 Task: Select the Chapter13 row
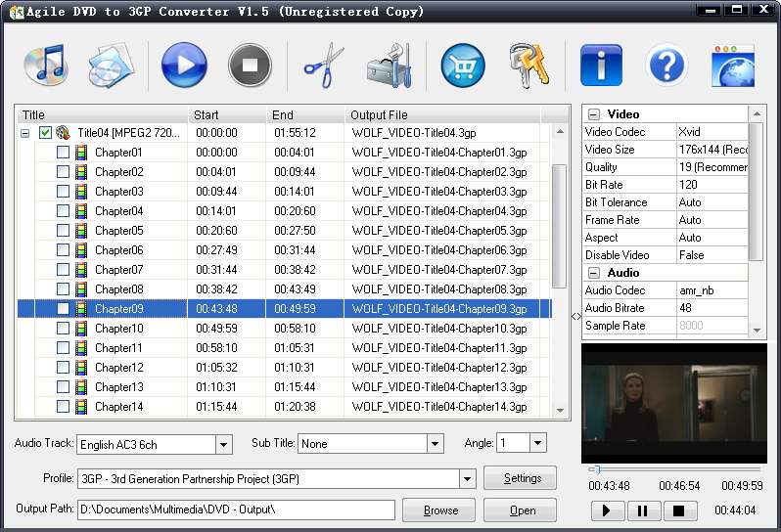point(284,386)
